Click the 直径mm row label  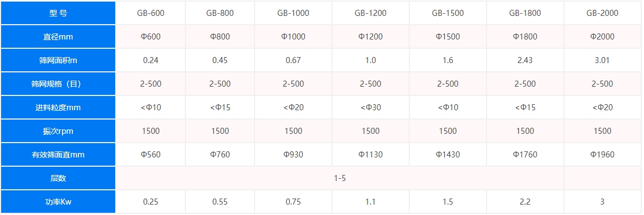(58, 37)
